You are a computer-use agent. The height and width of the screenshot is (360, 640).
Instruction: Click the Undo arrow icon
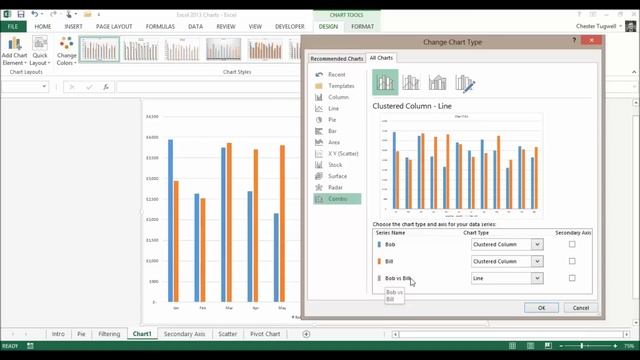pos(35,15)
